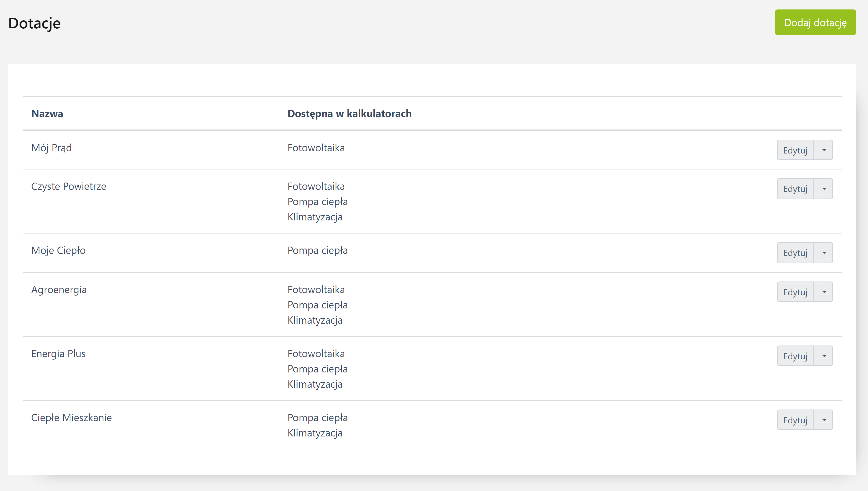Expand Agroenergia row action menu arrow

point(824,292)
